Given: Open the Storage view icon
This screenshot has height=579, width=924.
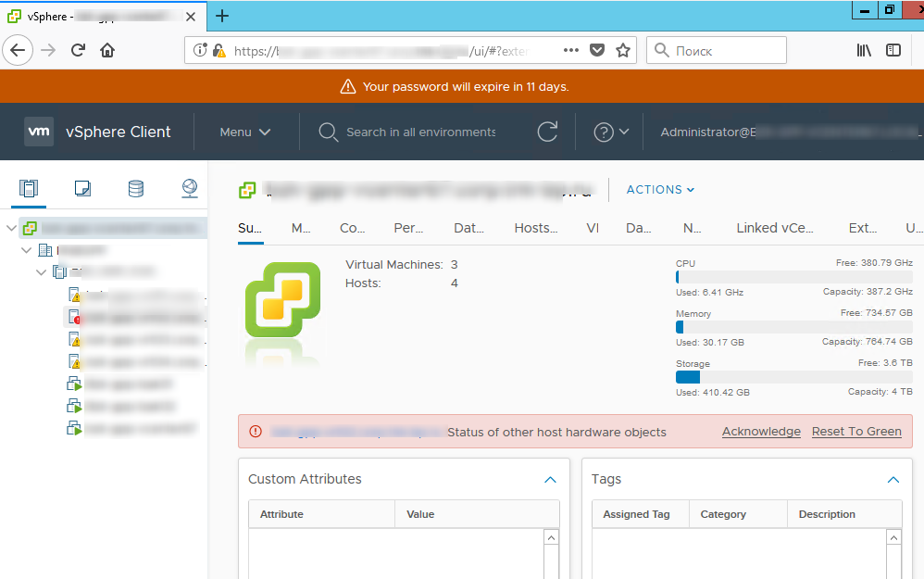Looking at the screenshot, I should click(136, 189).
